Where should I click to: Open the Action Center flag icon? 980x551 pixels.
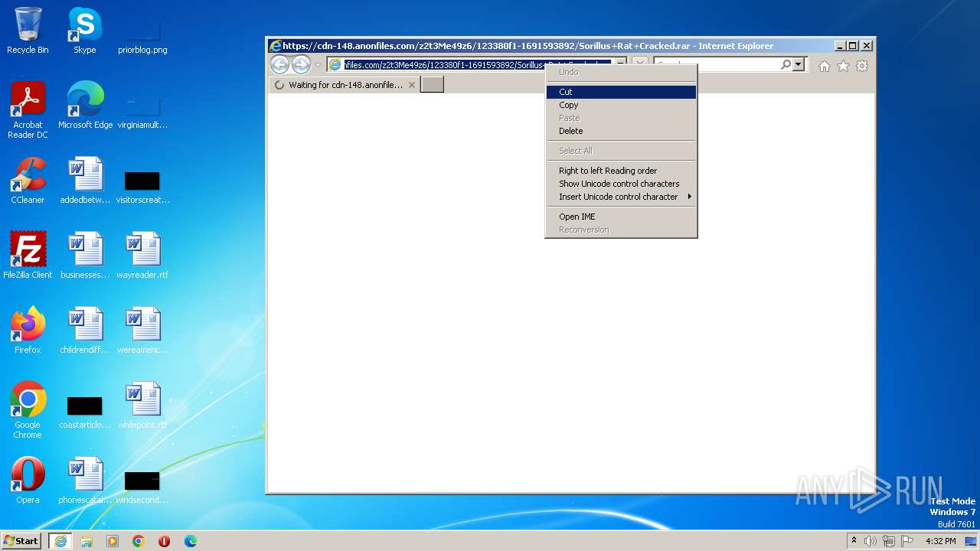pyautogui.click(x=907, y=541)
